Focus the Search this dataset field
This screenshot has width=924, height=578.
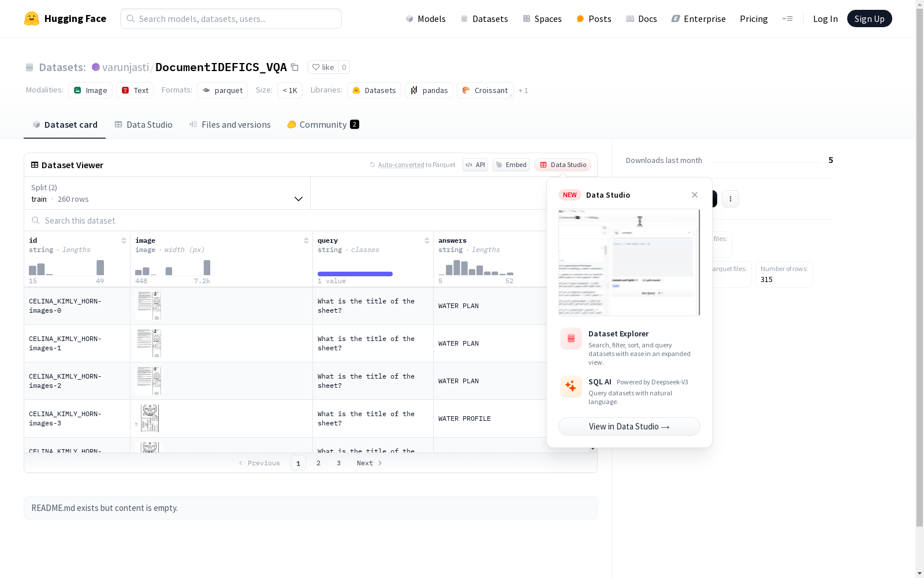point(286,220)
